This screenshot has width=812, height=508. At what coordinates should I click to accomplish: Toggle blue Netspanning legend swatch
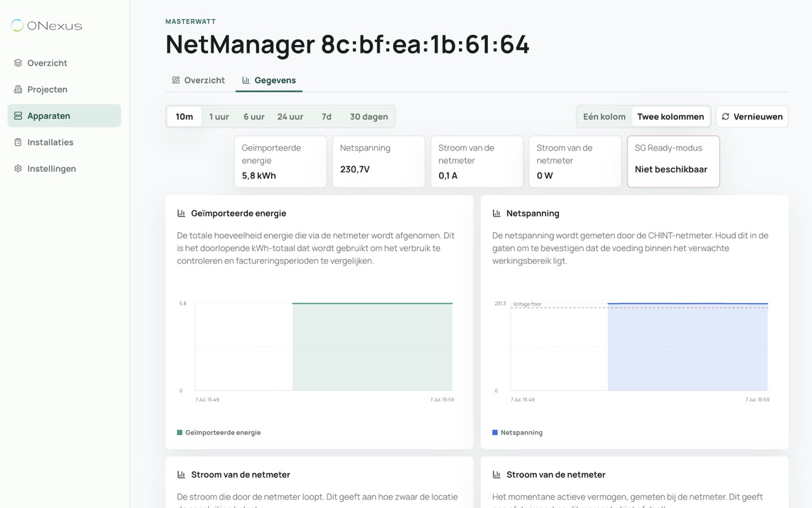tap(495, 433)
